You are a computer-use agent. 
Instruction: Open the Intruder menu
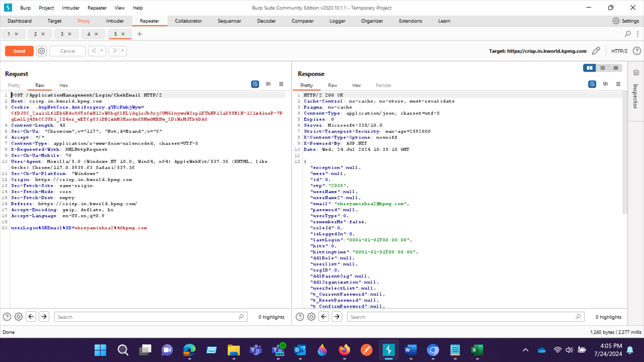[71, 8]
